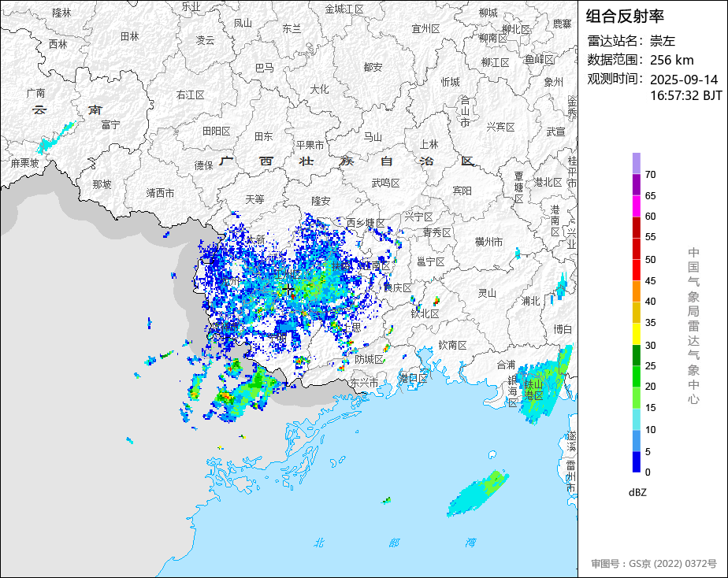Click the 富宁 label in Yunnan
Screen dimensions: 728x578
(110, 124)
